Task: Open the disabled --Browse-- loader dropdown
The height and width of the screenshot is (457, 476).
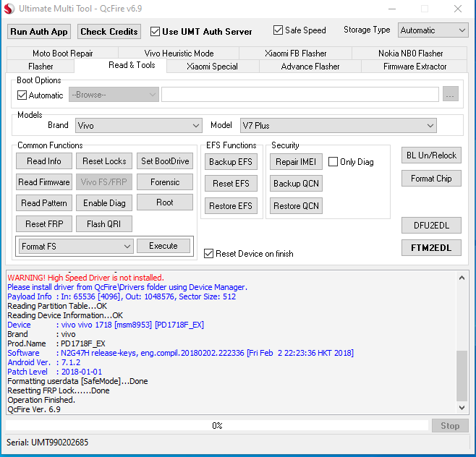Action: [x=114, y=95]
